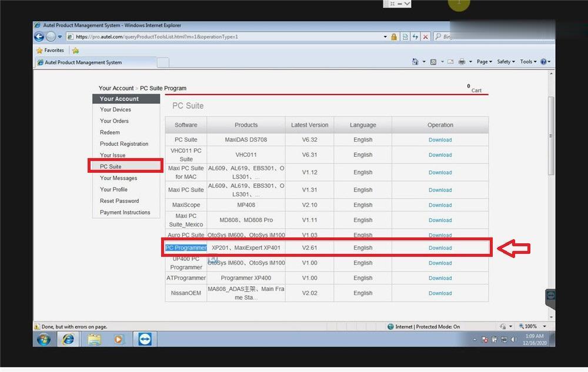Viewport: 588px width, 372px height.
Task: Click the Internet Explorer taskbar icon
Action: pyautogui.click(x=68, y=340)
